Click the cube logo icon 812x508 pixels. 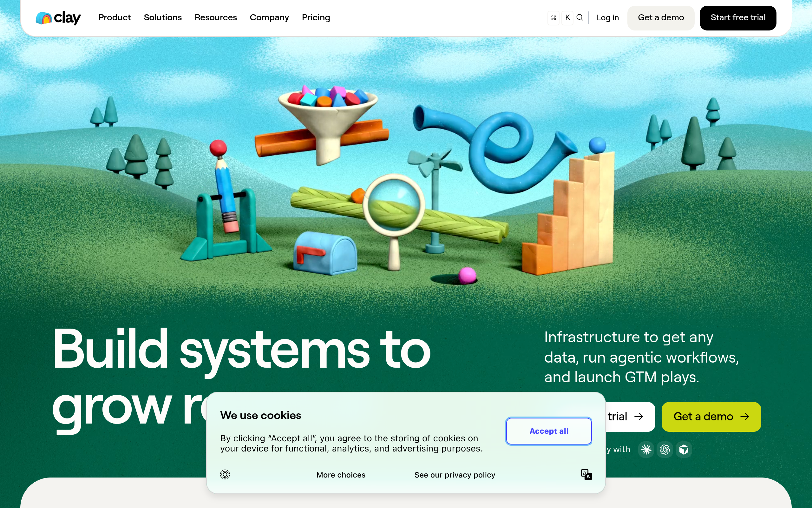(684, 449)
